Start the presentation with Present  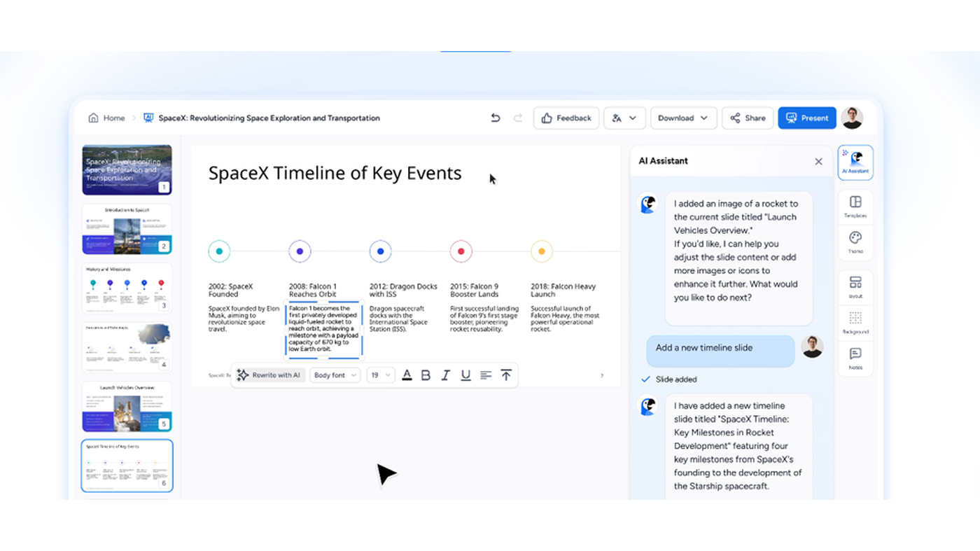[x=807, y=118]
